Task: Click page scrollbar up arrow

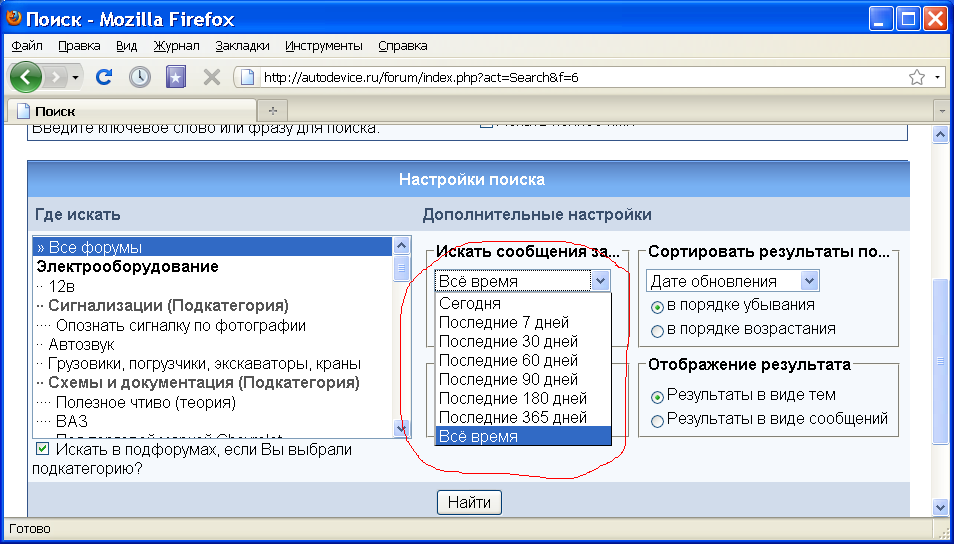Action: tap(940, 134)
